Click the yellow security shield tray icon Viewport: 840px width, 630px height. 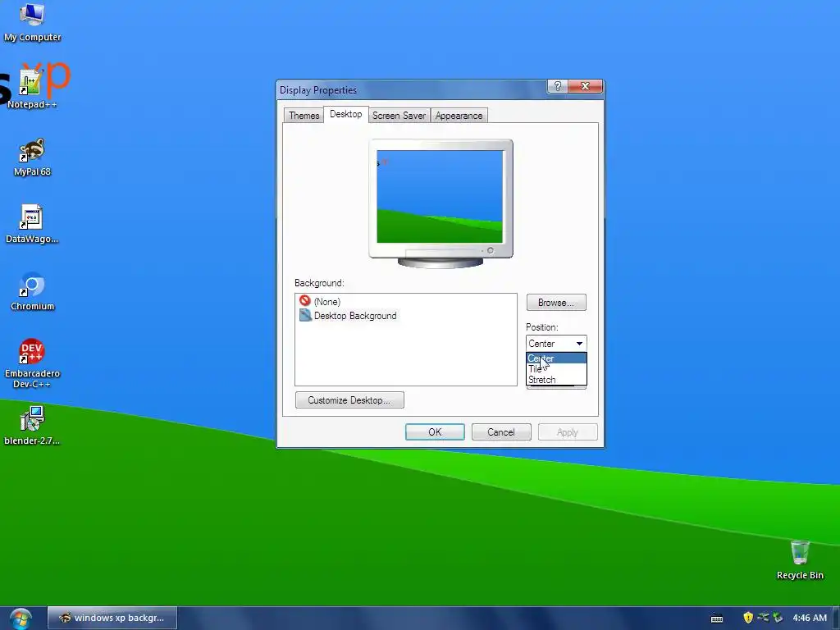point(748,618)
